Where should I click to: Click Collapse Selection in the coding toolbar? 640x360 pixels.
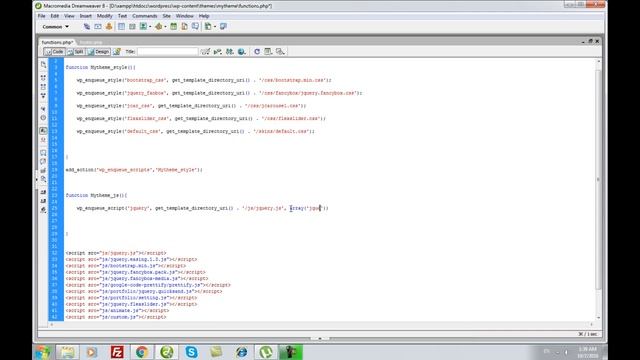pos(43,87)
